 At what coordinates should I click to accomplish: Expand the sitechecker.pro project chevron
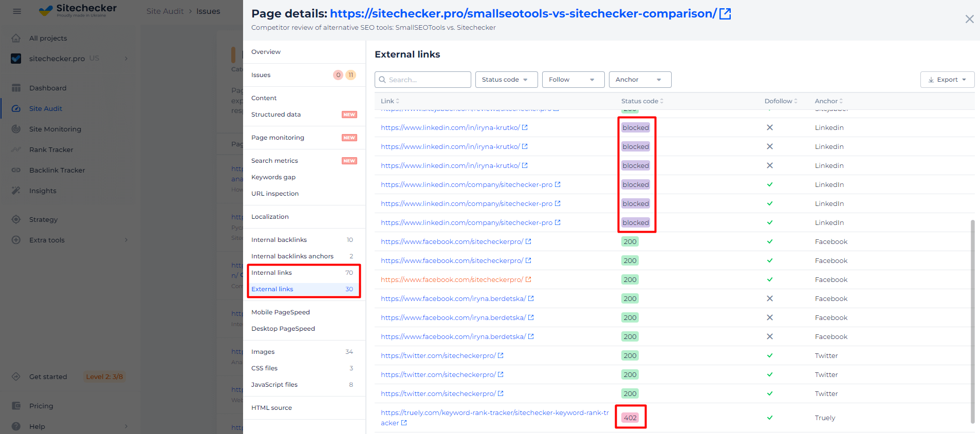pyautogui.click(x=126, y=59)
